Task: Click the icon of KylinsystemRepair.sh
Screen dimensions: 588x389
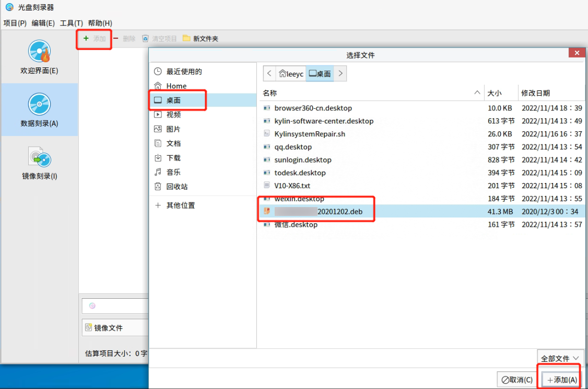Action: (x=267, y=134)
